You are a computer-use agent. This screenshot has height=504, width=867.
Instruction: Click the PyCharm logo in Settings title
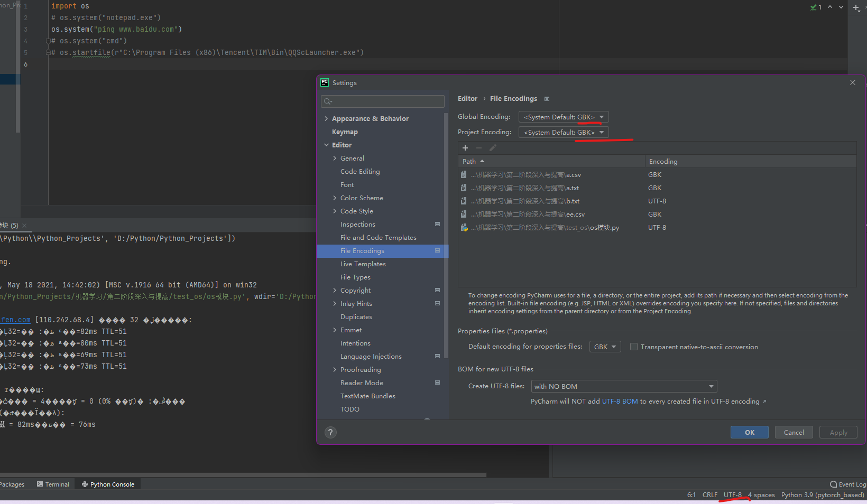(x=325, y=82)
